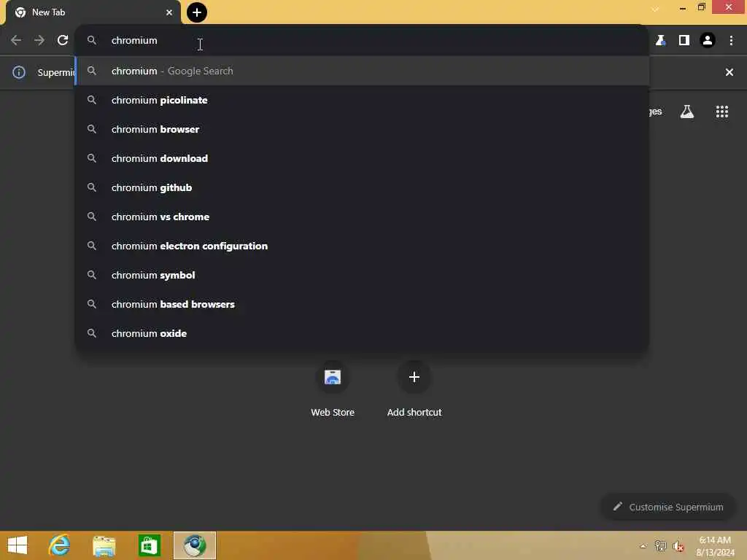Click the back navigation arrow
The image size is (747, 560).
point(16,41)
